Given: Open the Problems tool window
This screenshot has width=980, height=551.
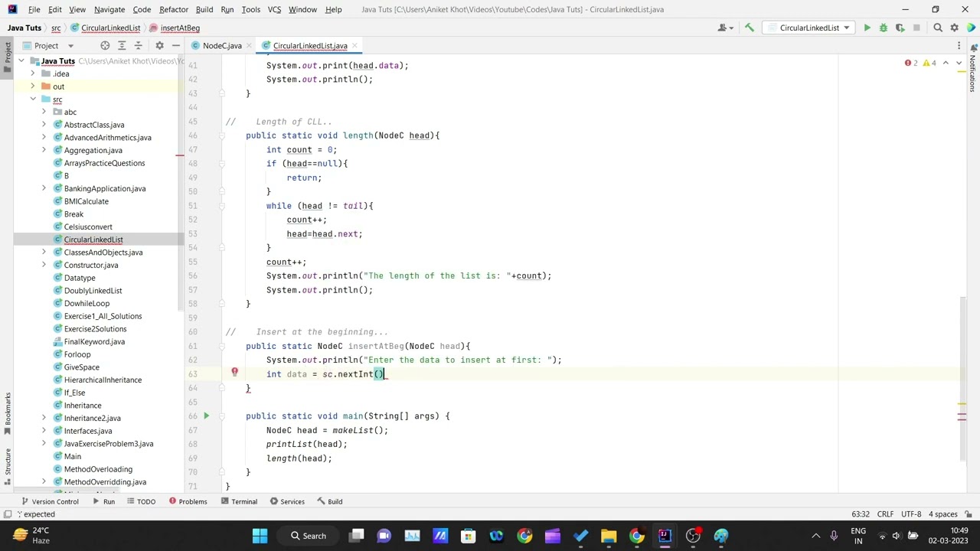Looking at the screenshot, I should pyautogui.click(x=188, y=501).
